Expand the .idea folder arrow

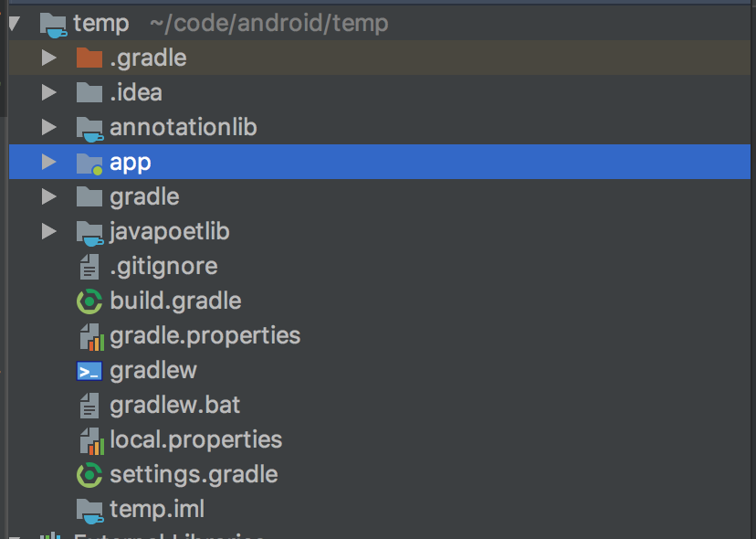point(49,92)
